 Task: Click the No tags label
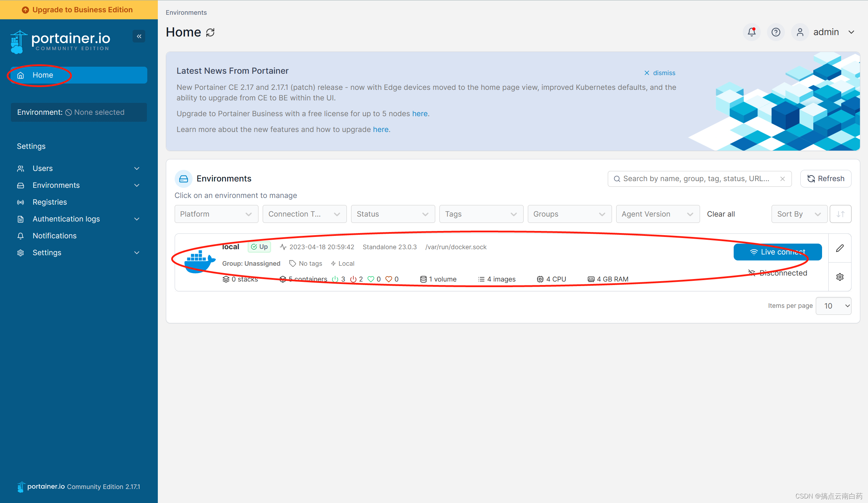(305, 264)
